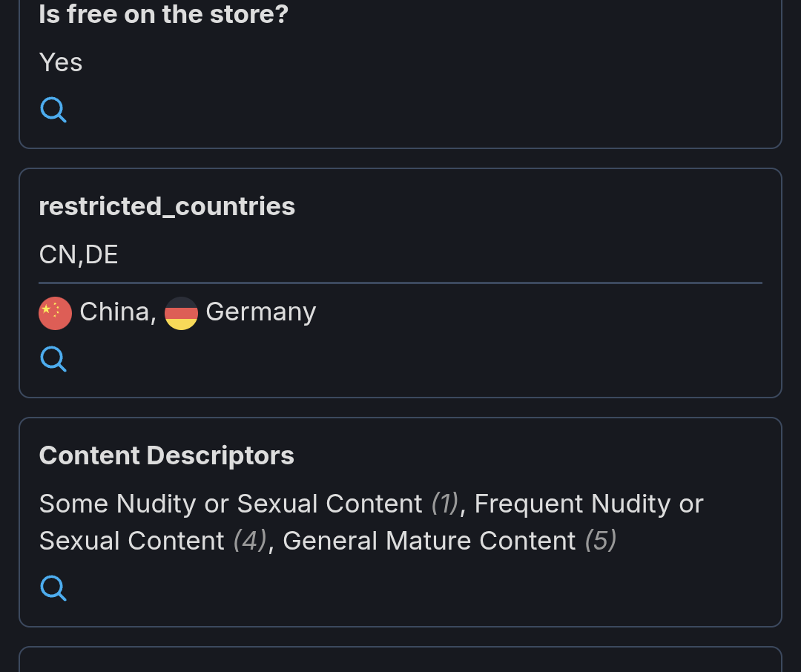Click the "Is free on the store?" heading
Screen dimensions: 801x672
[x=163, y=14]
